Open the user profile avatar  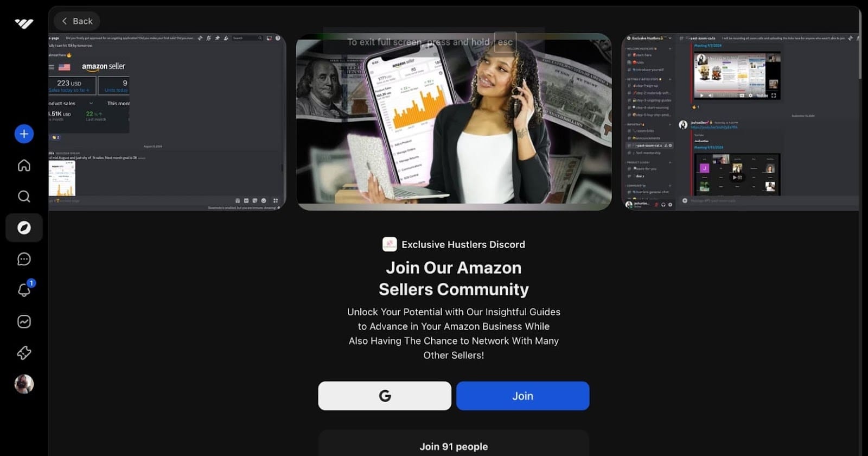point(24,384)
